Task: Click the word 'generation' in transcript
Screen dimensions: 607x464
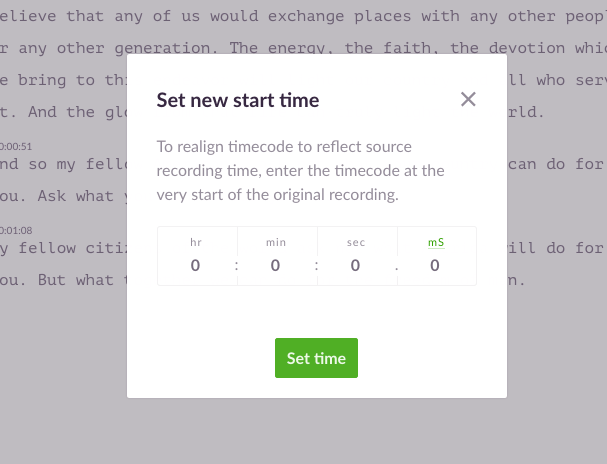Action: point(163,48)
